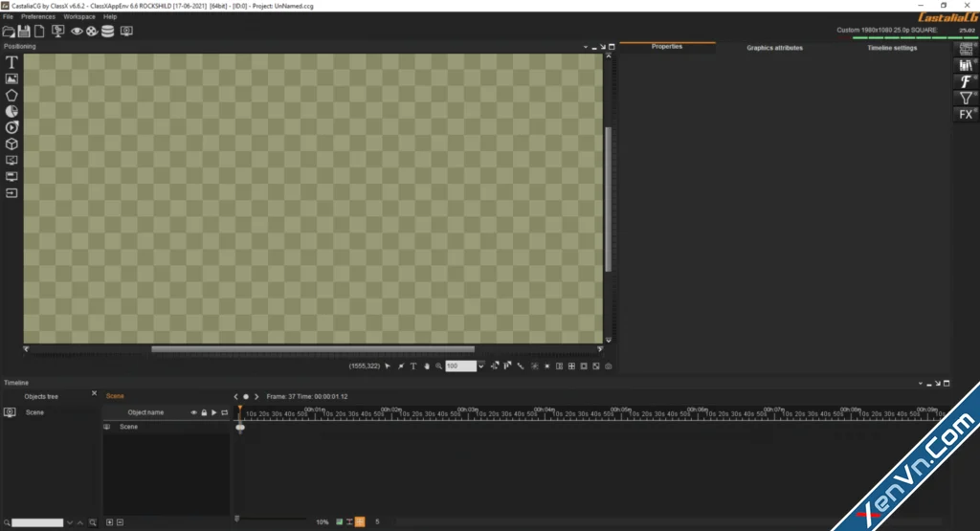The height and width of the screenshot is (531, 980).
Task: Open the top right keyboard panel icon
Action: click(x=966, y=49)
